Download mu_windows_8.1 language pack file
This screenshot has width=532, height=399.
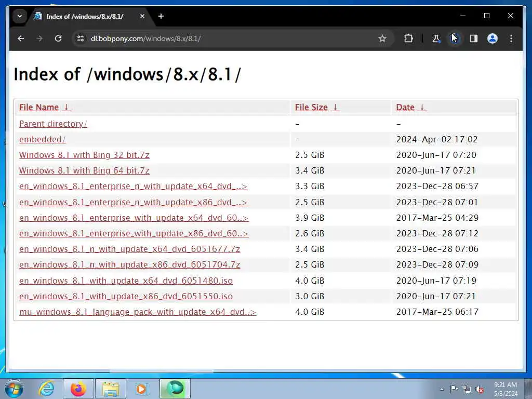[x=138, y=312]
